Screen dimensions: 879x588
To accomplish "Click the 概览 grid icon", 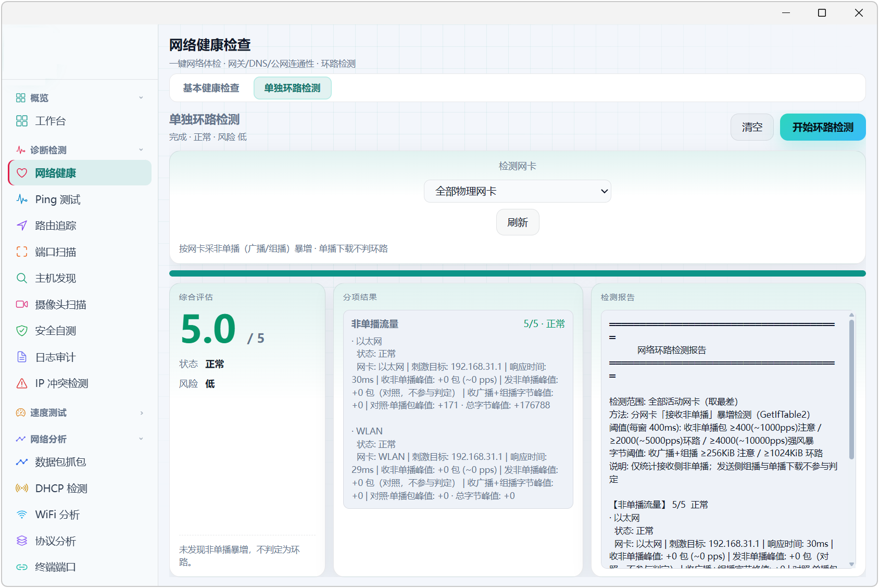I will pos(21,98).
